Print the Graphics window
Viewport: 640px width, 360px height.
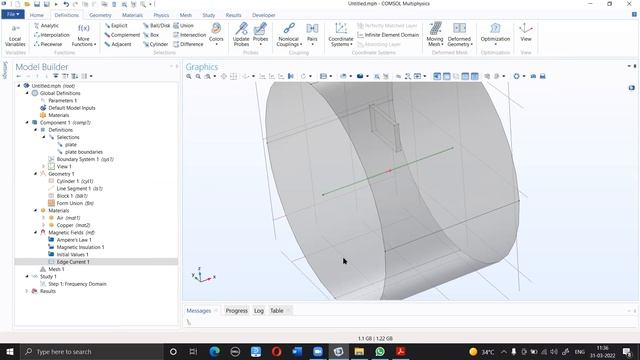[x=542, y=76]
